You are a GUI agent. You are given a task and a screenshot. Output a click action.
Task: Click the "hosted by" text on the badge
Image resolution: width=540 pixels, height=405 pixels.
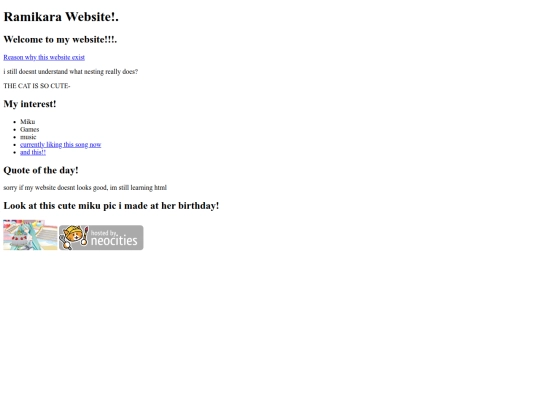coord(104,232)
